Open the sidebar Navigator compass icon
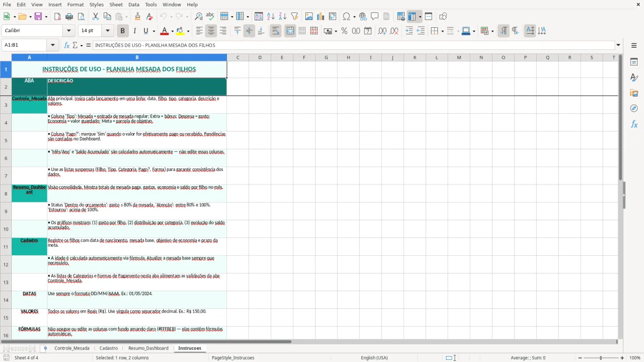This screenshot has height=362, width=644. 634,108
